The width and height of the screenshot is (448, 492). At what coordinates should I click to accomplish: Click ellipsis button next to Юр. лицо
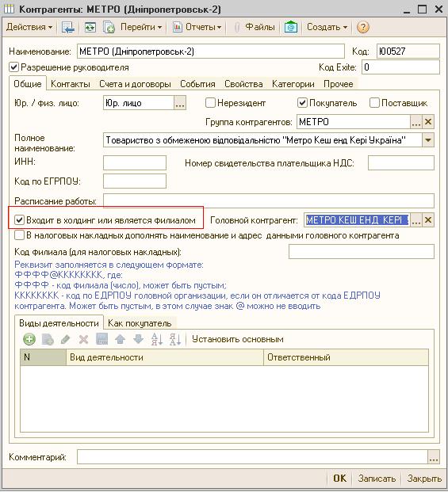click(x=180, y=103)
